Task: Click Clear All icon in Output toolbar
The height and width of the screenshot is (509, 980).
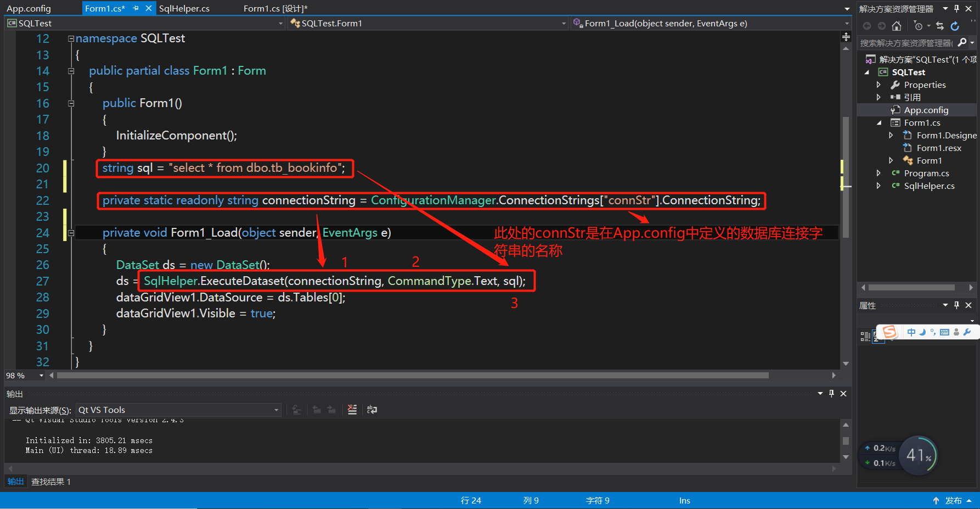Action: point(352,410)
